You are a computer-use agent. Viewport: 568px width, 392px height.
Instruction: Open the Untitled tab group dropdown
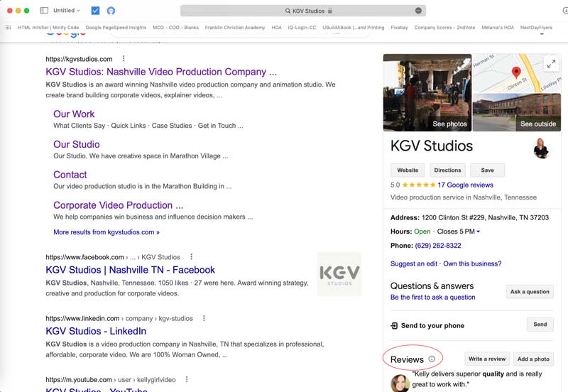(67, 11)
